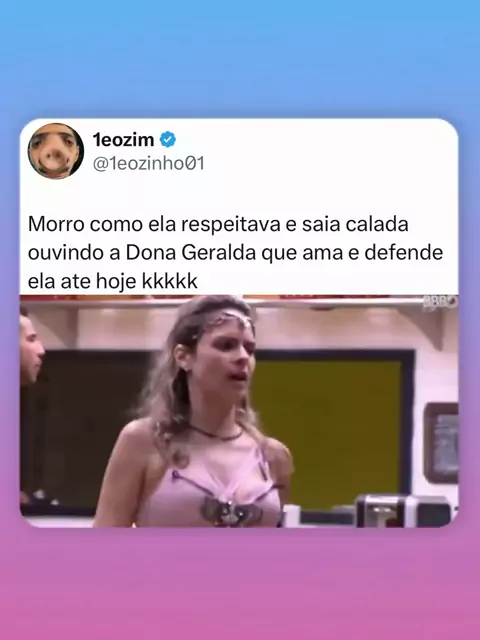Viewport: 480px width, 640px height.
Task: Open the @1eozinho01 handle link
Action: [x=149, y=163]
